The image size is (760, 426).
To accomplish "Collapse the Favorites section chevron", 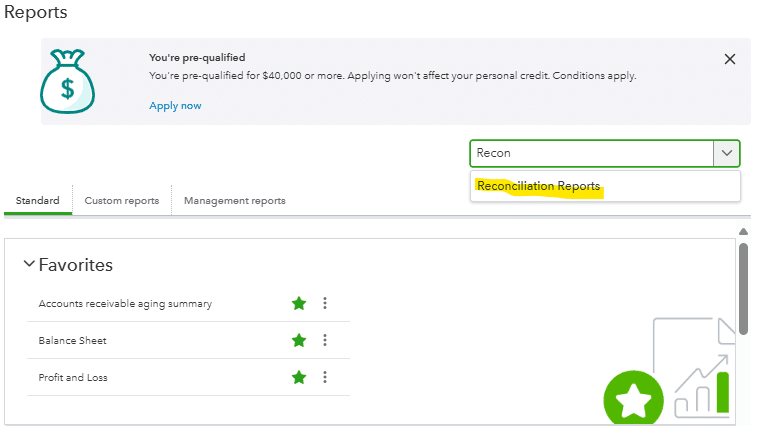I will click(29, 264).
